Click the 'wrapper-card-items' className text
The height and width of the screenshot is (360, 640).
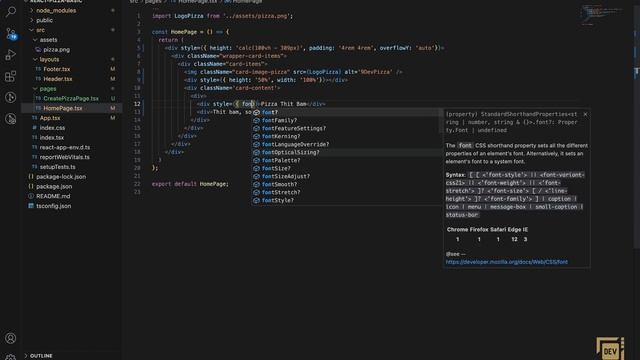[x=251, y=56]
